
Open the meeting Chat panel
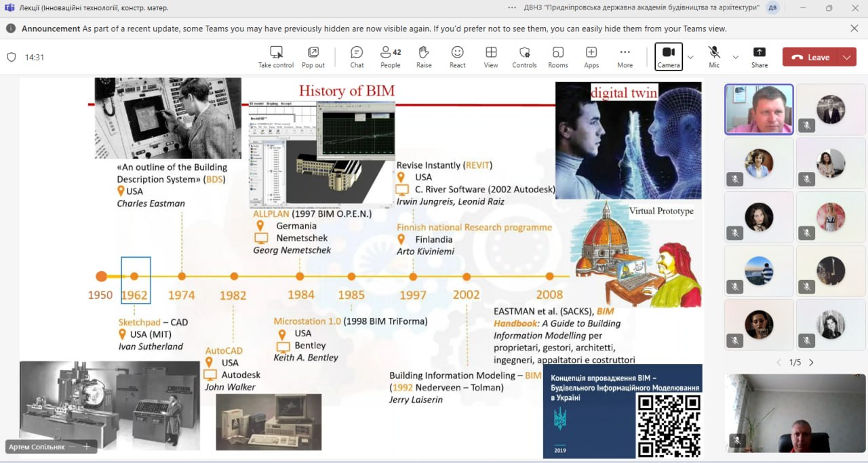(357, 53)
